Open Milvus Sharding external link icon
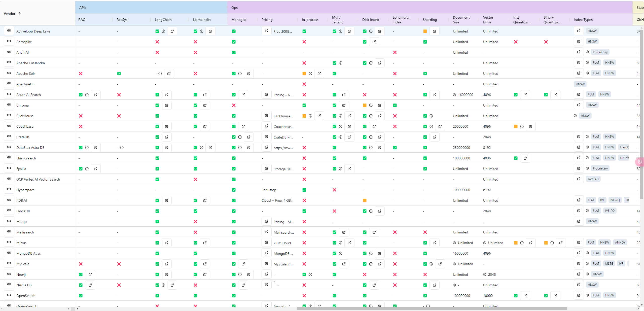 tap(435, 243)
